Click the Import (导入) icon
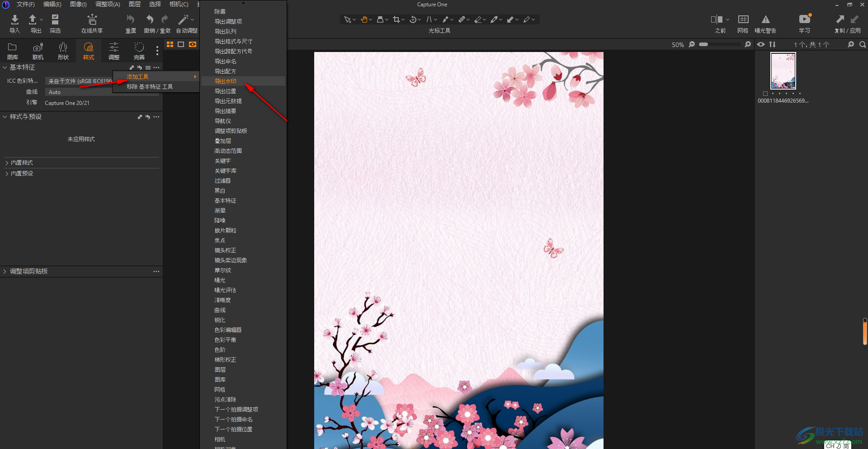 pos(14,19)
